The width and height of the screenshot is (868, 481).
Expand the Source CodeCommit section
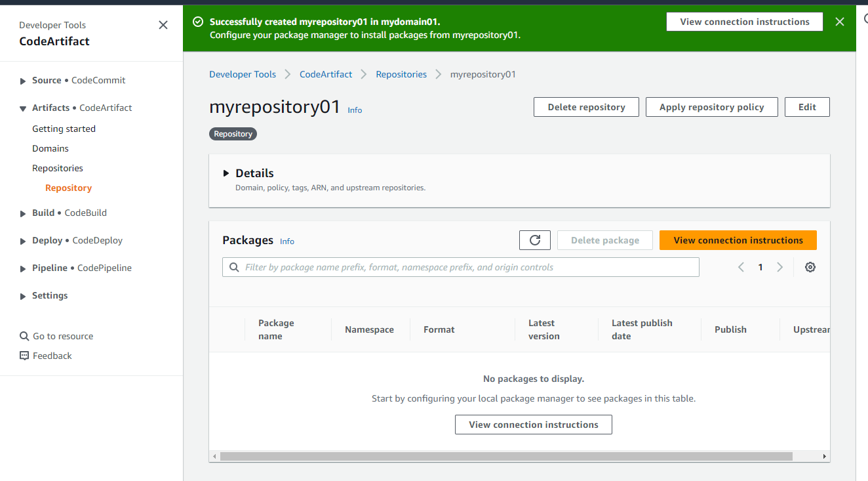coord(24,81)
